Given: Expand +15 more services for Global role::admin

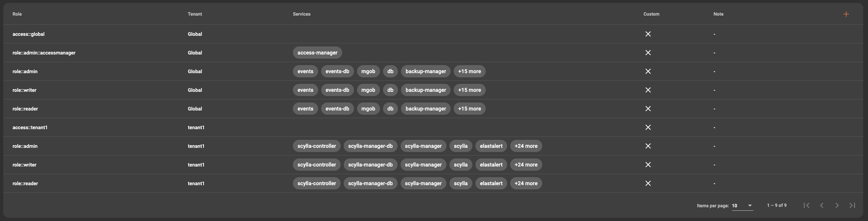Looking at the screenshot, I should coord(469,71).
